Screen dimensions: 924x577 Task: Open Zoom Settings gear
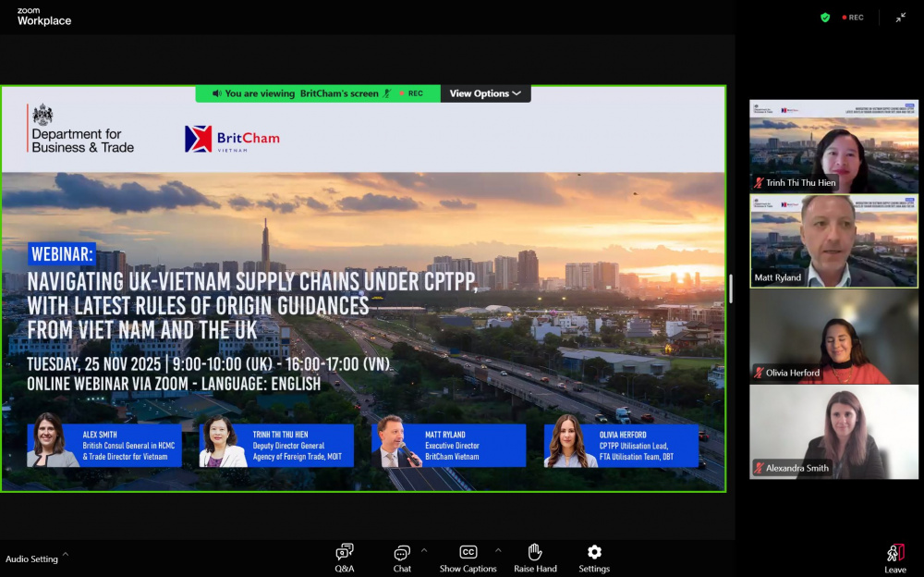click(594, 558)
